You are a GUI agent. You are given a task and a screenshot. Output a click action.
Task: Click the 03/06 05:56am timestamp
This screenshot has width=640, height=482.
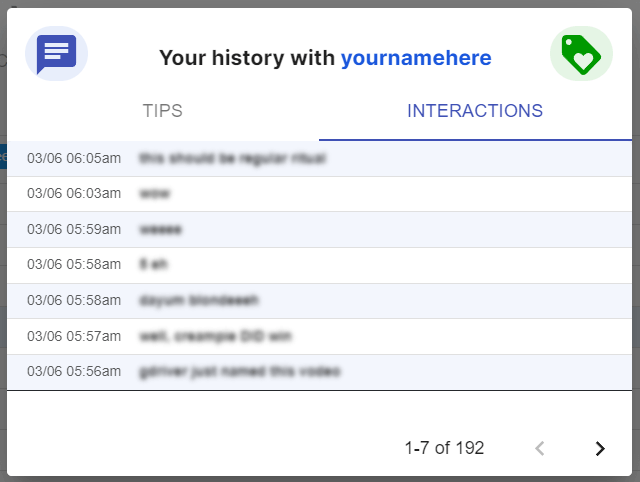point(74,371)
